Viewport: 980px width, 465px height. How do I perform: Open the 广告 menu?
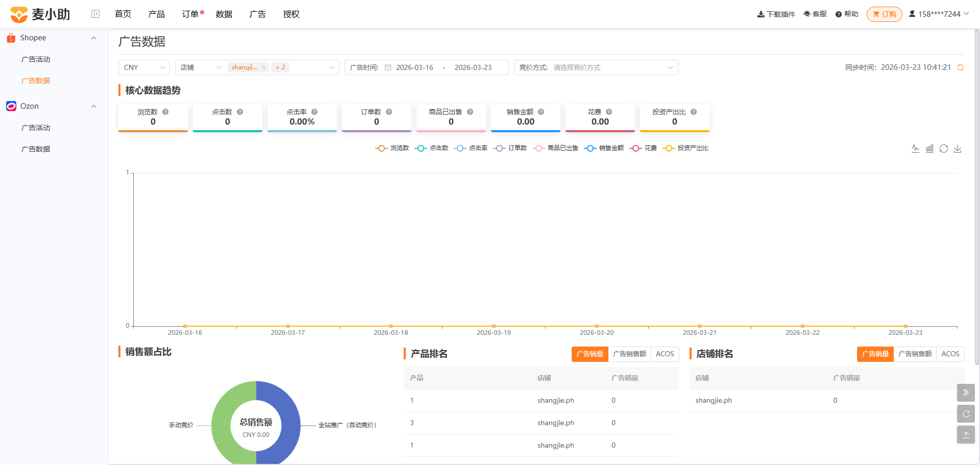[258, 14]
